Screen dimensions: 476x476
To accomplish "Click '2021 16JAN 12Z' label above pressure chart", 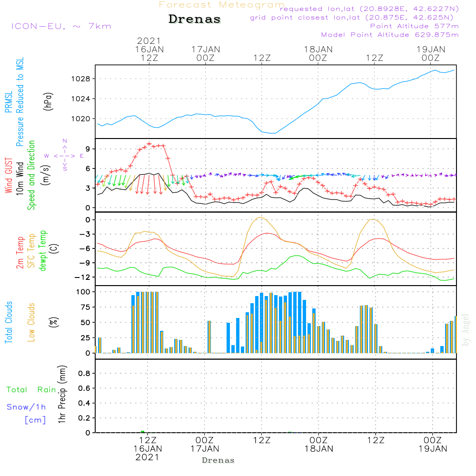I will point(149,49).
